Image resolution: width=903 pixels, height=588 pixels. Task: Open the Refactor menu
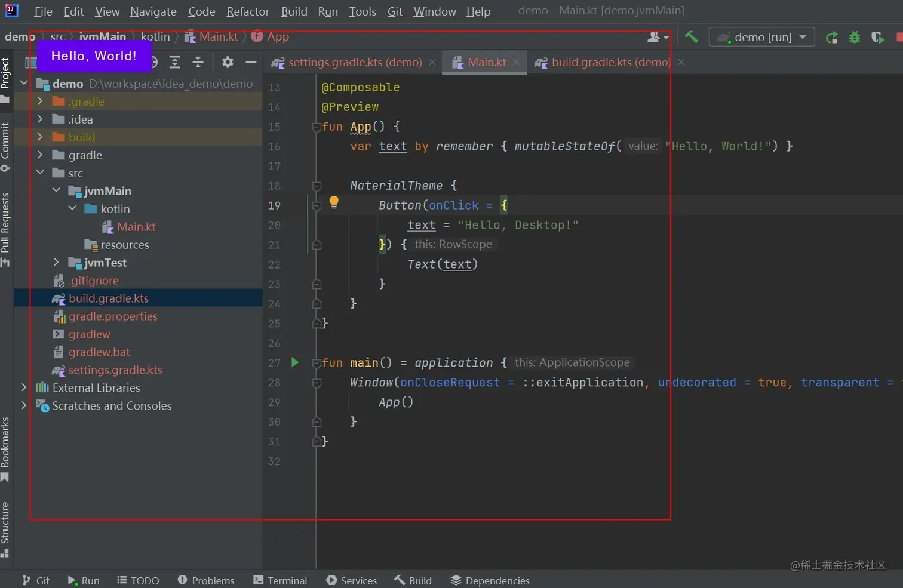(248, 11)
